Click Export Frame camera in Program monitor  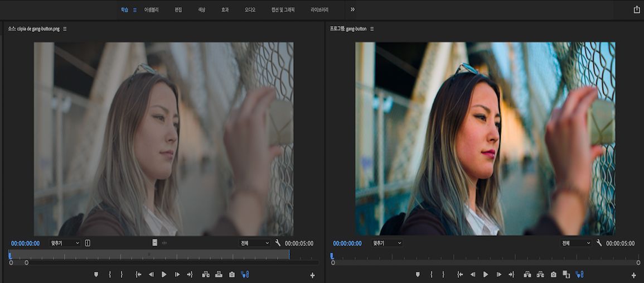[553, 274]
